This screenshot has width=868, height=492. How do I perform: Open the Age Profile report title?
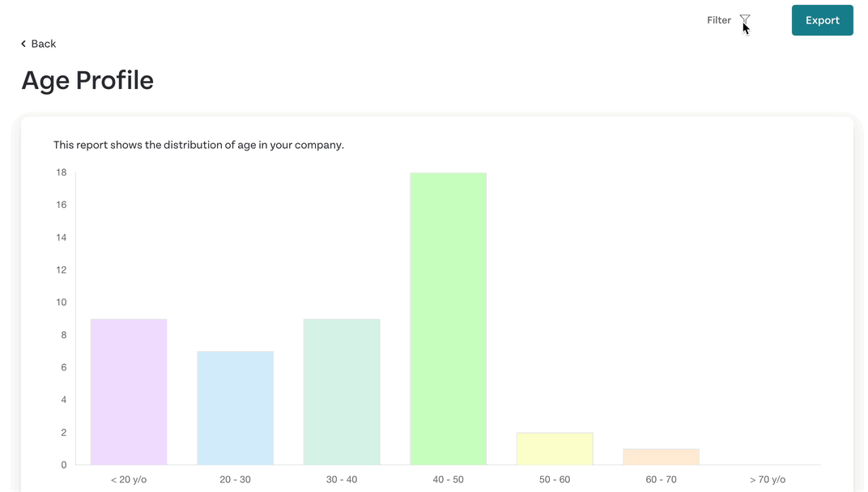(x=87, y=80)
